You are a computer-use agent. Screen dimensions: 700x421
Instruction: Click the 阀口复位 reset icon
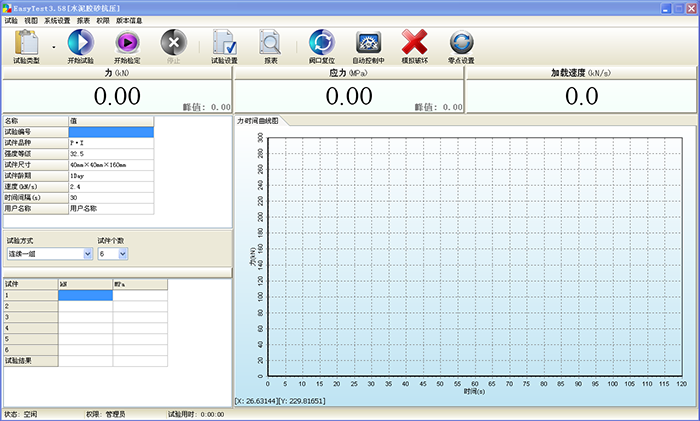tap(322, 42)
